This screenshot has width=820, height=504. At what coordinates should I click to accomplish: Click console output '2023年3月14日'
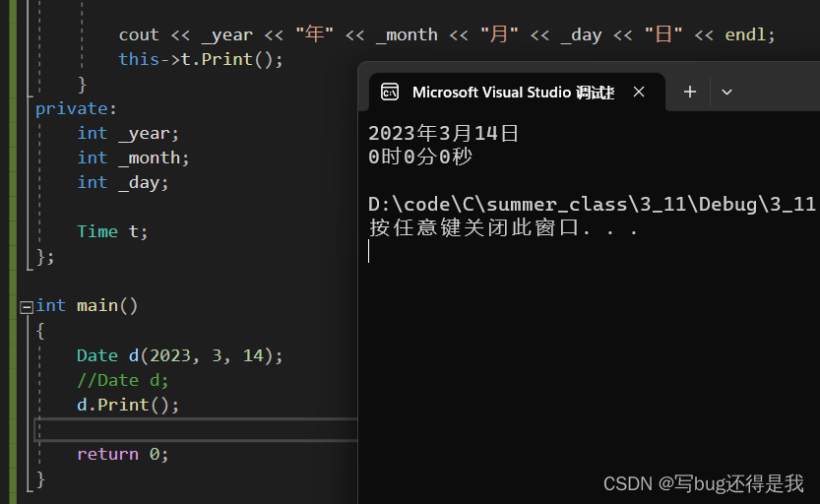[443, 133]
